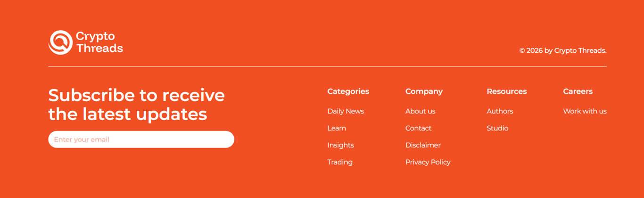Open the About us page
The image size is (644, 198).
[x=420, y=111]
